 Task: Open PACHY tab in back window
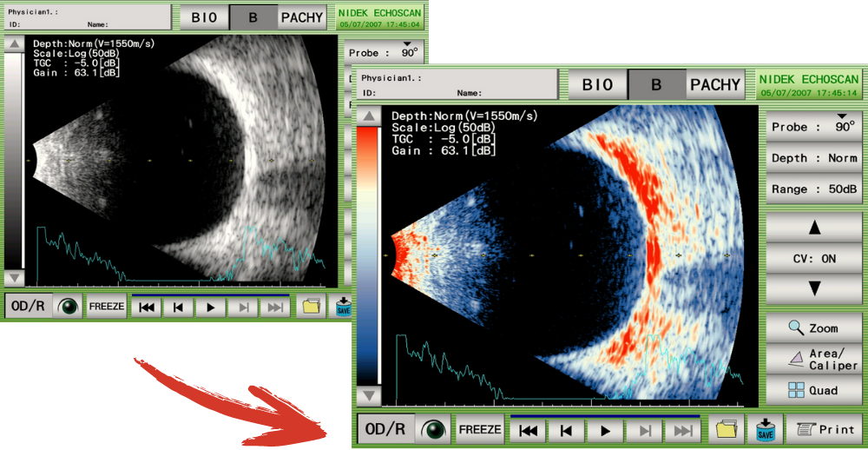point(302,17)
